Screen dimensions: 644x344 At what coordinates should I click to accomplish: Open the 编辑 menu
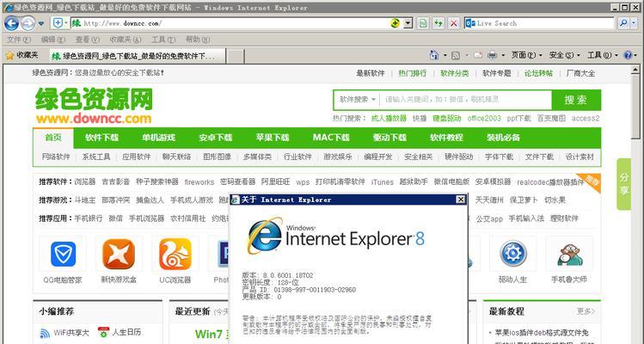click(53, 40)
